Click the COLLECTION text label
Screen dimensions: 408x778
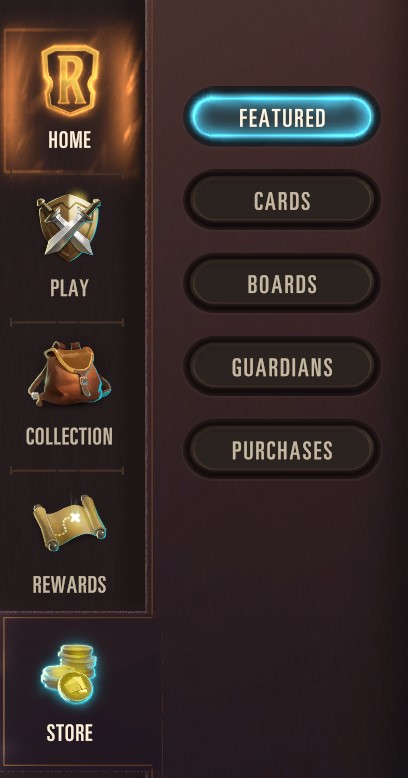[x=69, y=436]
